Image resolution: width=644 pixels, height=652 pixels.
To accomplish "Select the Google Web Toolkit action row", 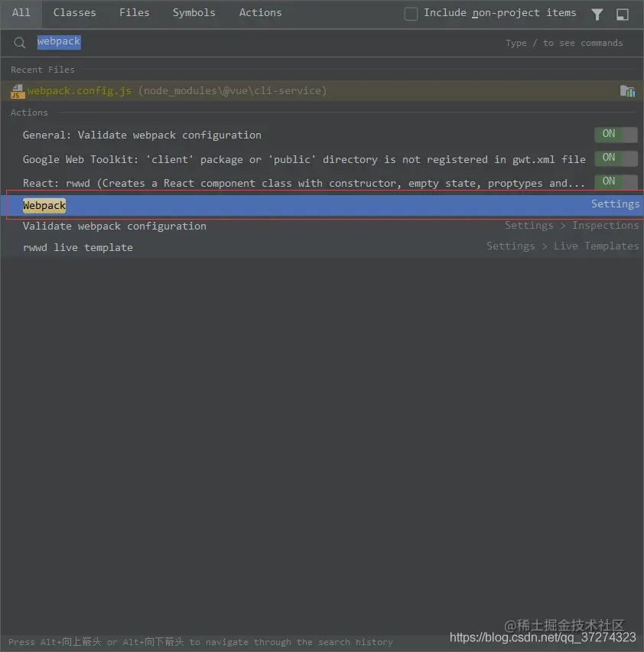I will coord(322,159).
